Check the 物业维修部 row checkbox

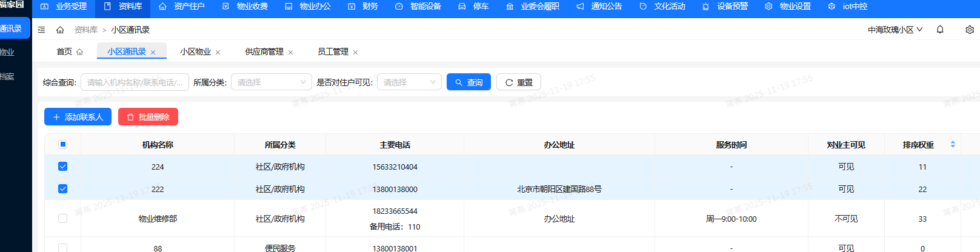[62, 219]
